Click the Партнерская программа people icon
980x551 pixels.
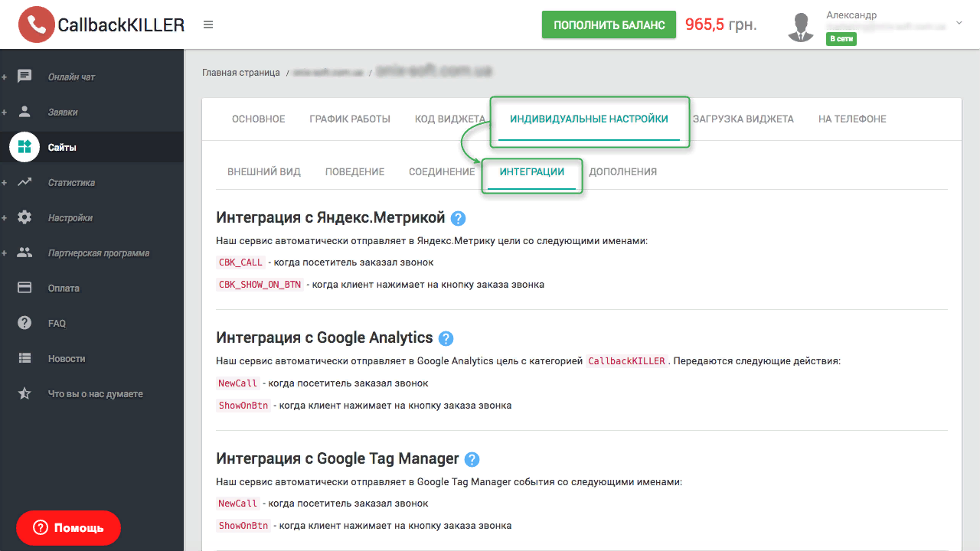(x=24, y=253)
